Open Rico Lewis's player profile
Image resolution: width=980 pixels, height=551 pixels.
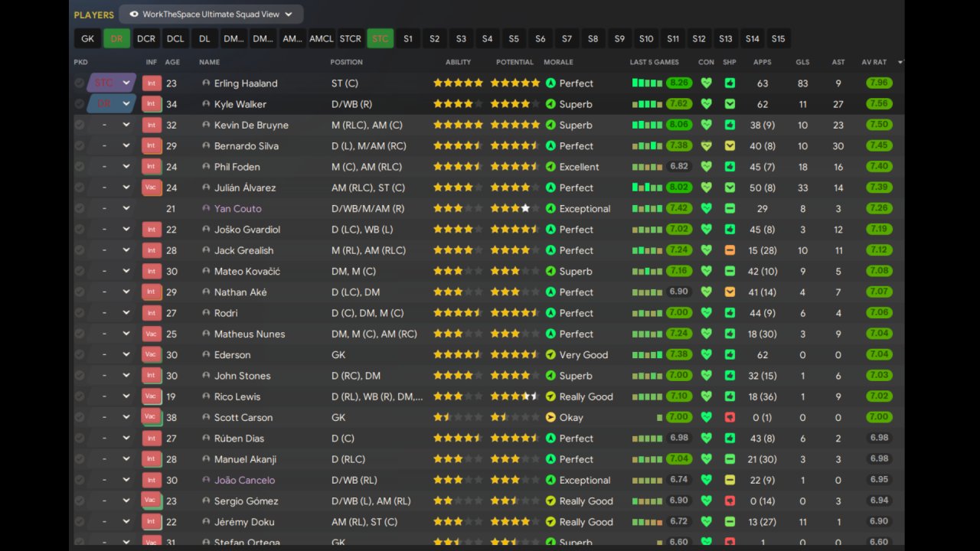pyautogui.click(x=237, y=396)
